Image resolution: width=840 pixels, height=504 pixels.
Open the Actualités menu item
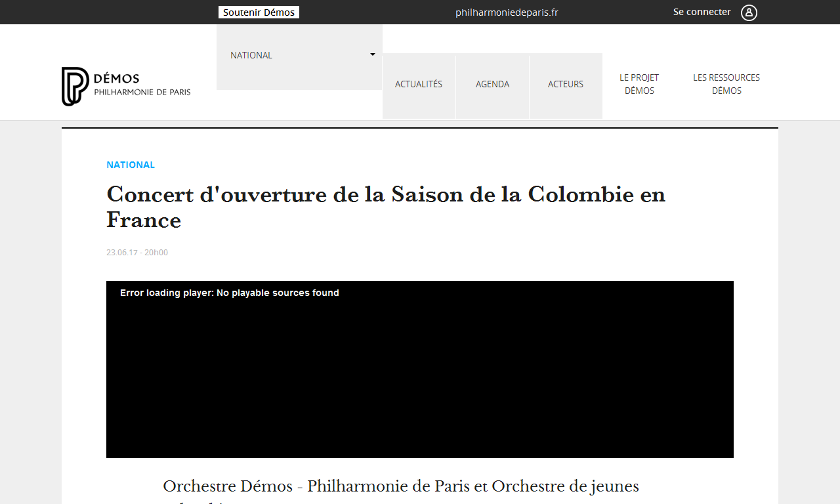click(419, 86)
